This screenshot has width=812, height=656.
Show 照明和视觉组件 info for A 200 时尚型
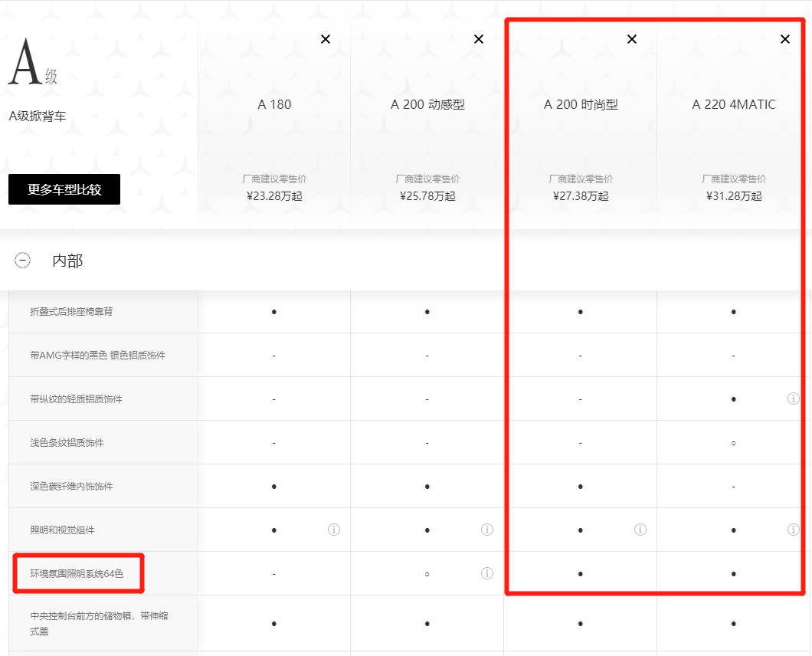click(x=640, y=530)
